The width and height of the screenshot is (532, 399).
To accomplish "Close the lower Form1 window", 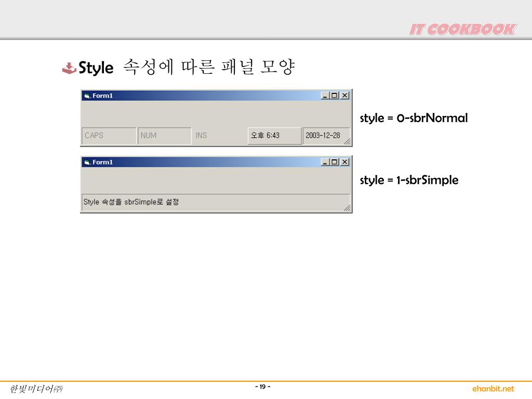I will 345,162.
